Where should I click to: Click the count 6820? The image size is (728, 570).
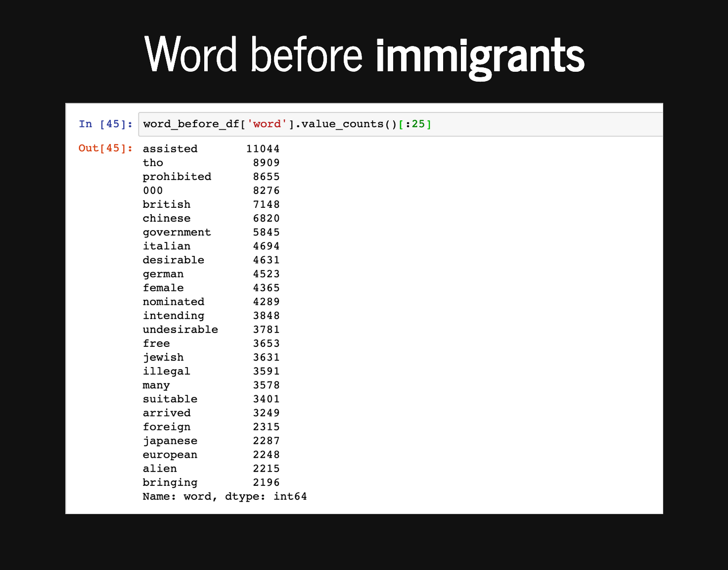click(x=267, y=218)
